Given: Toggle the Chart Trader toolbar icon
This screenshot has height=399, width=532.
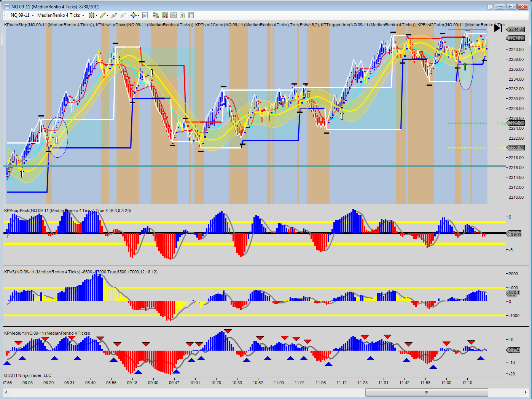Looking at the screenshot, I should pos(156,15).
